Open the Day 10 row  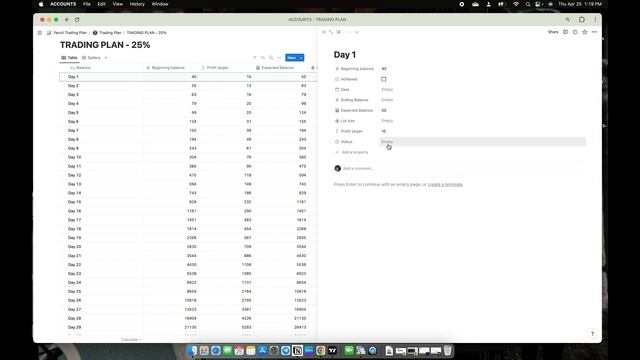click(188, 157)
